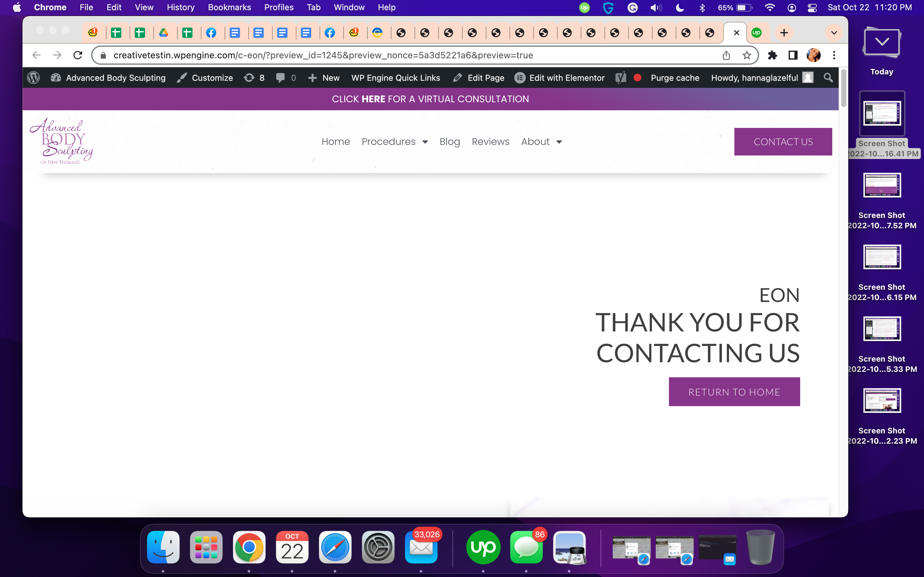The image size is (924, 577).
Task: Open the Bookmarks menu in menu bar
Action: point(229,7)
